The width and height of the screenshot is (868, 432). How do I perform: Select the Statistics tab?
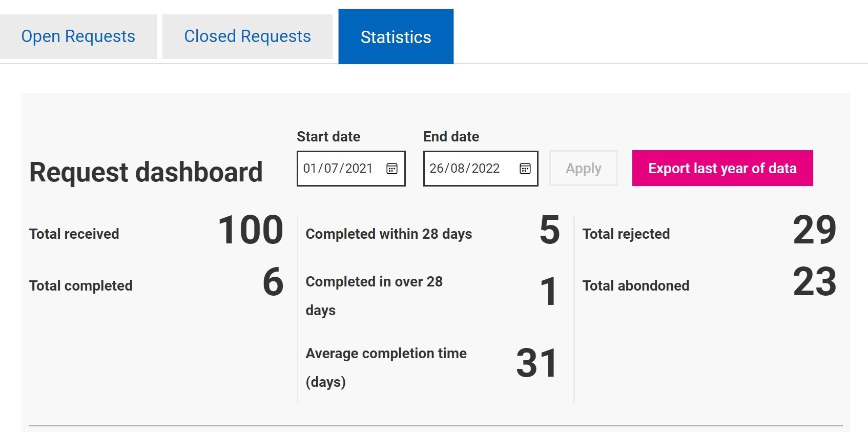pos(396,36)
